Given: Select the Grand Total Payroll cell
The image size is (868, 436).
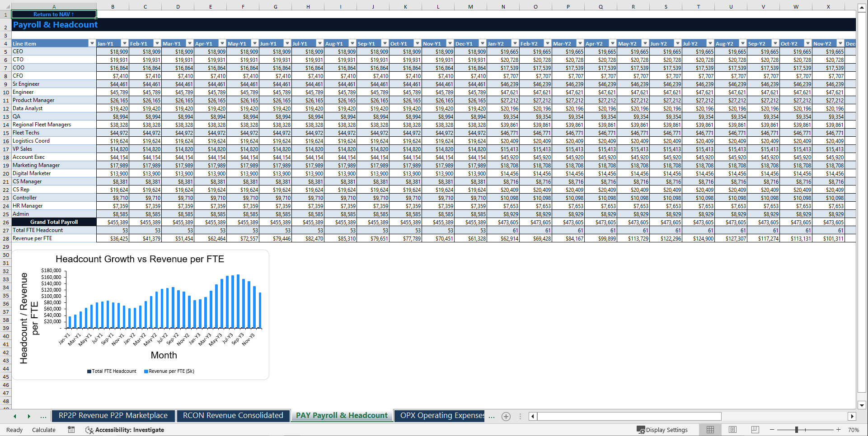Looking at the screenshot, I should (54, 222).
